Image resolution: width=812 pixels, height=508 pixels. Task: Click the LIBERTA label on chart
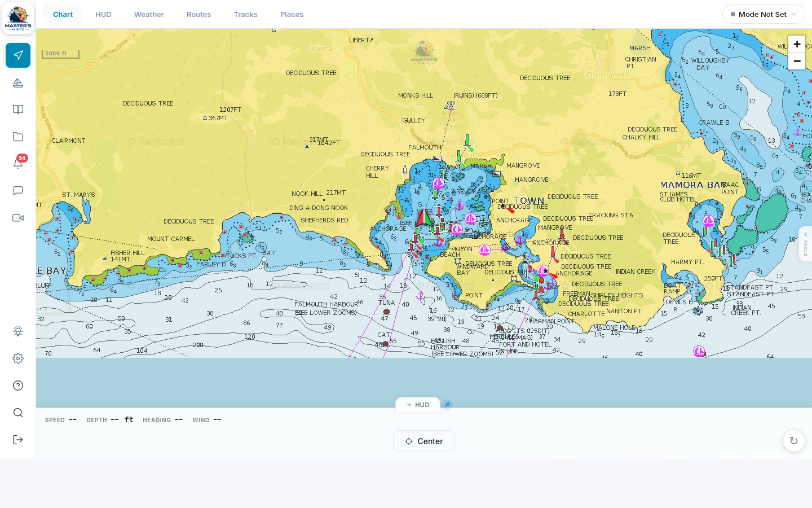click(361, 40)
